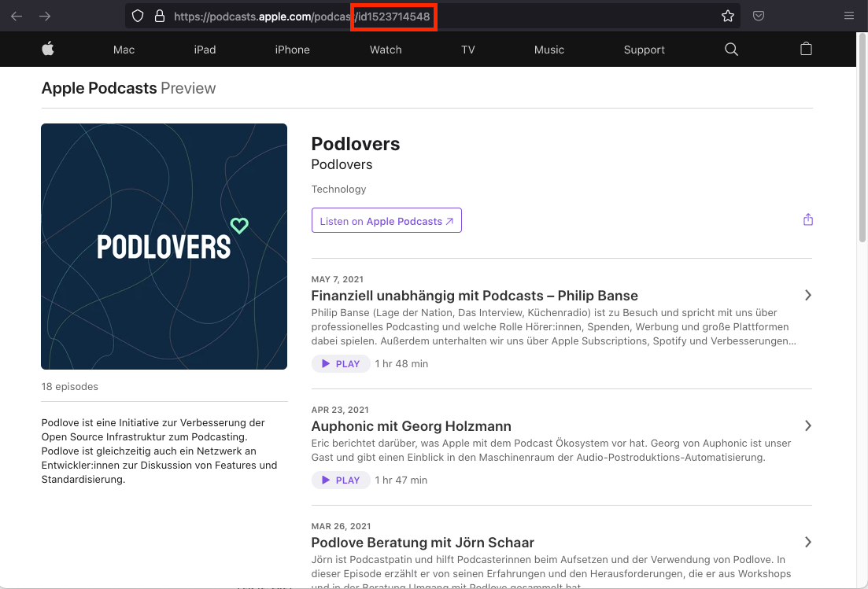Expand the Podlove Beratung episode chevron

click(x=808, y=542)
